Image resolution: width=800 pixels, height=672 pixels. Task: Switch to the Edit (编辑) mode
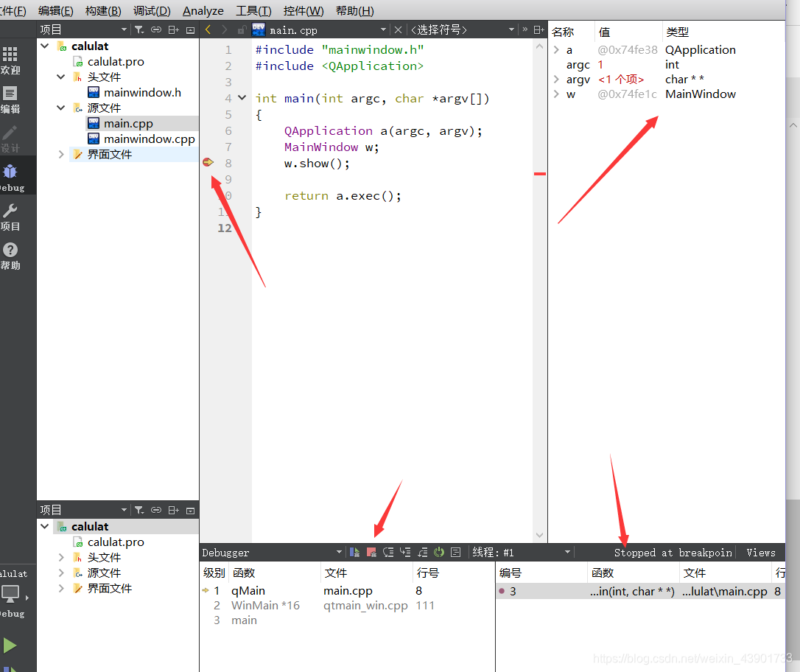[x=10, y=99]
